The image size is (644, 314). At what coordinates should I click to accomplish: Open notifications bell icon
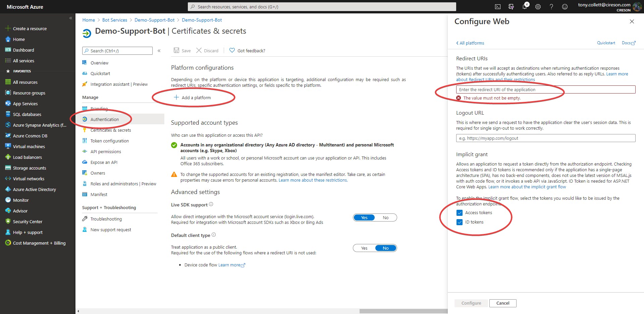coord(525,7)
